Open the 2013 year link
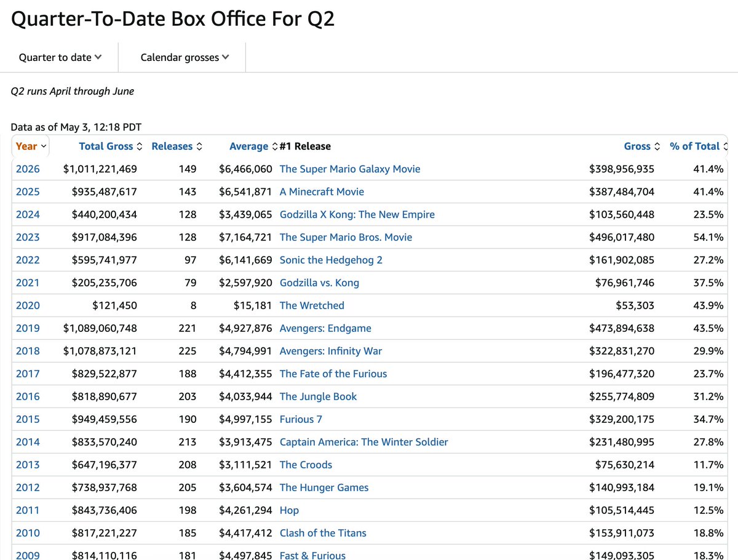Screen dimensions: 738x560 (x=28, y=465)
